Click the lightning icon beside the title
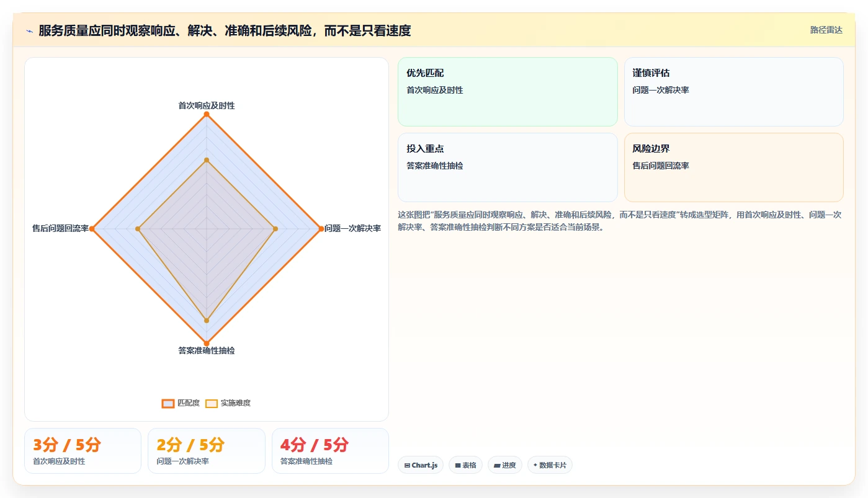This screenshot has height=498, width=868. (x=29, y=31)
